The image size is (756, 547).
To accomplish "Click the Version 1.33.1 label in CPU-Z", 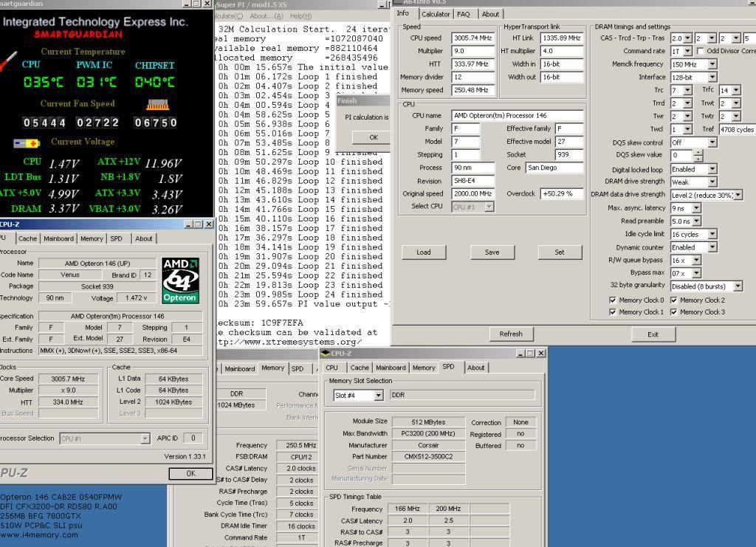I will tap(185, 456).
